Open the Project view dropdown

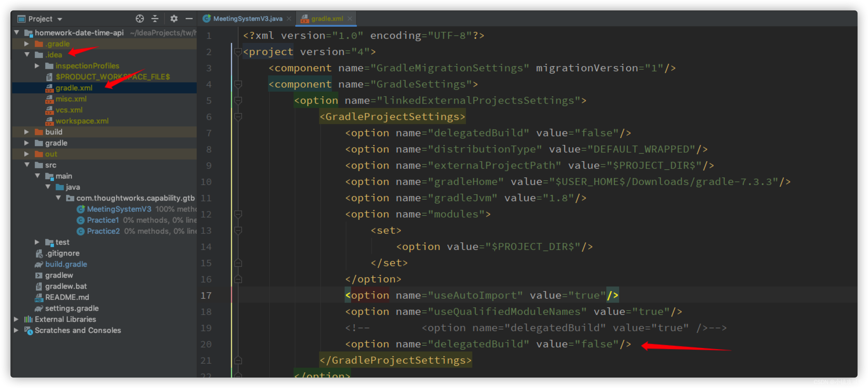(60, 19)
